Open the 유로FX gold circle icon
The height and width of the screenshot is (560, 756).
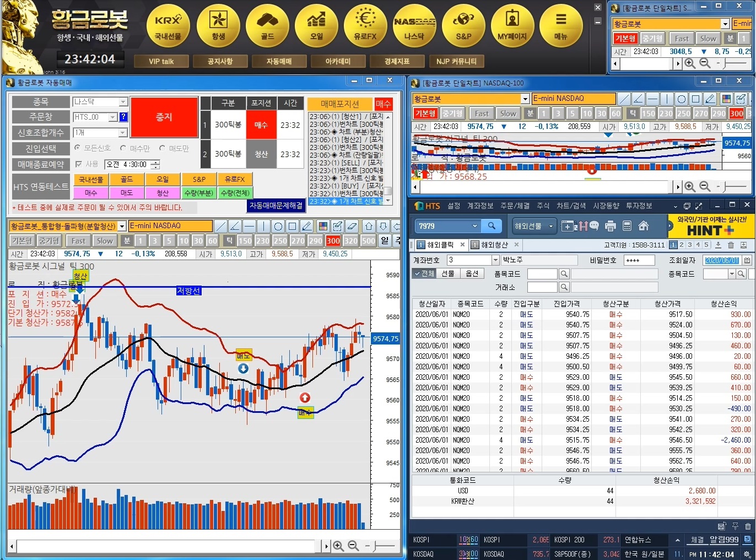pos(365,26)
